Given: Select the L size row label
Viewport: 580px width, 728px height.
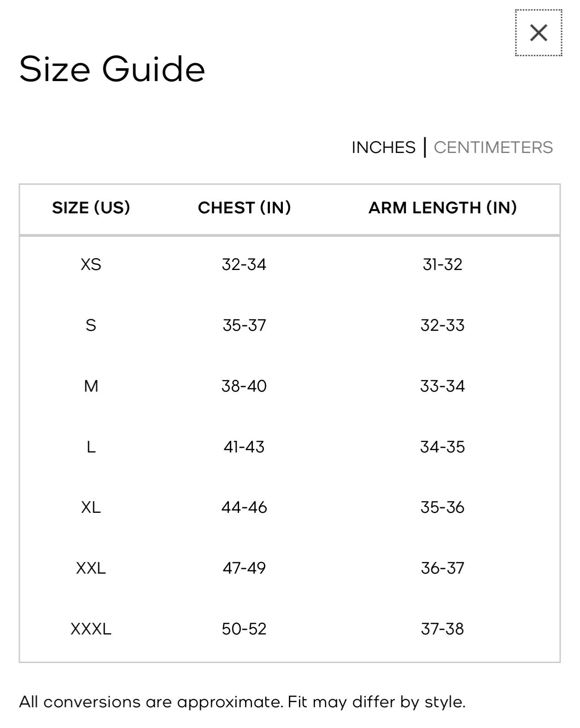Looking at the screenshot, I should (x=91, y=447).
